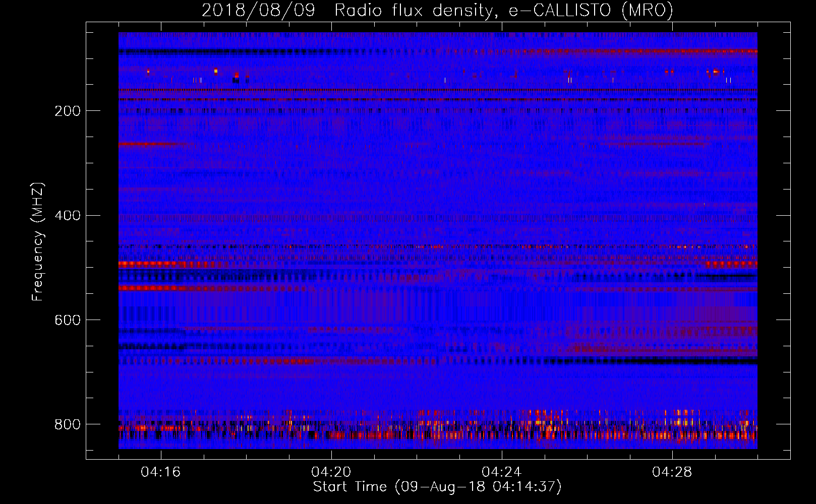Viewport: 816px width, 504px height.
Task: Click the 04:24 time tick label
Action: click(501, 472)
